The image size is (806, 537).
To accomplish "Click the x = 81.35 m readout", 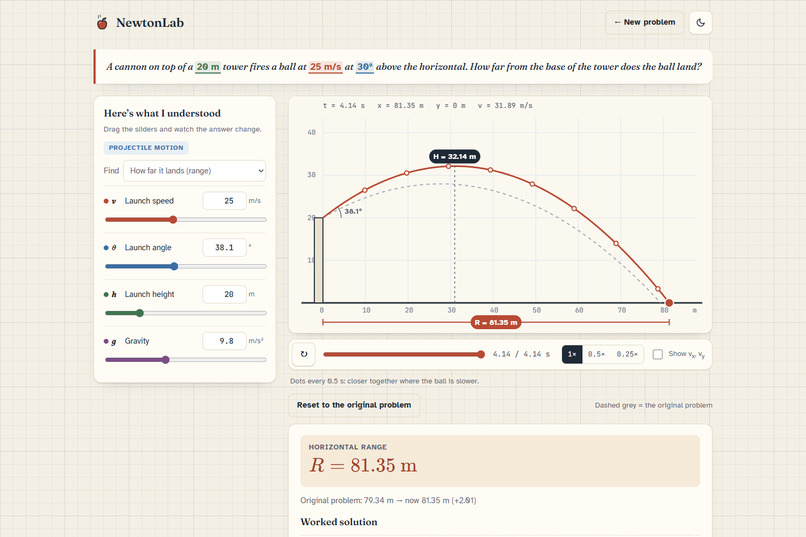I will 400,105.
